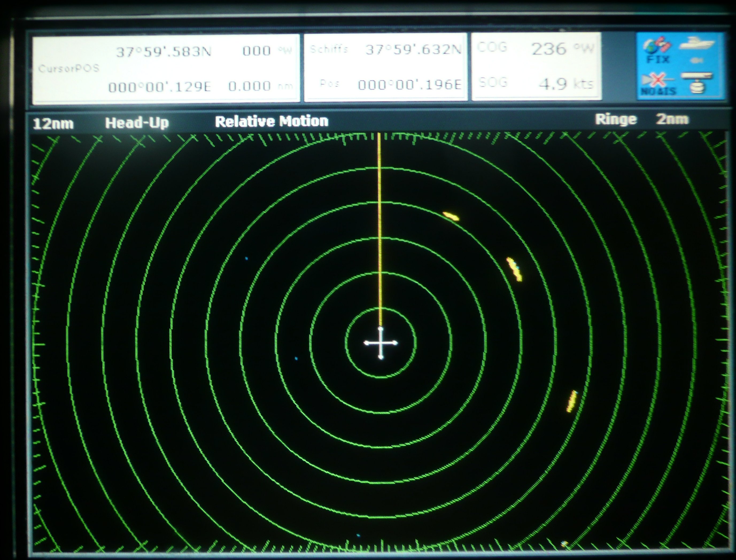The width and height of the screenshot is (736, 560).
Task: Click the Head-Up orientation label
Action: [137, 123]
